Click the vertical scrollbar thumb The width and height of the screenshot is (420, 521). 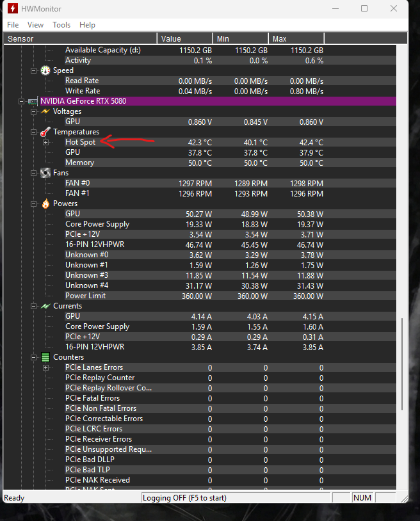coord(402,364)
